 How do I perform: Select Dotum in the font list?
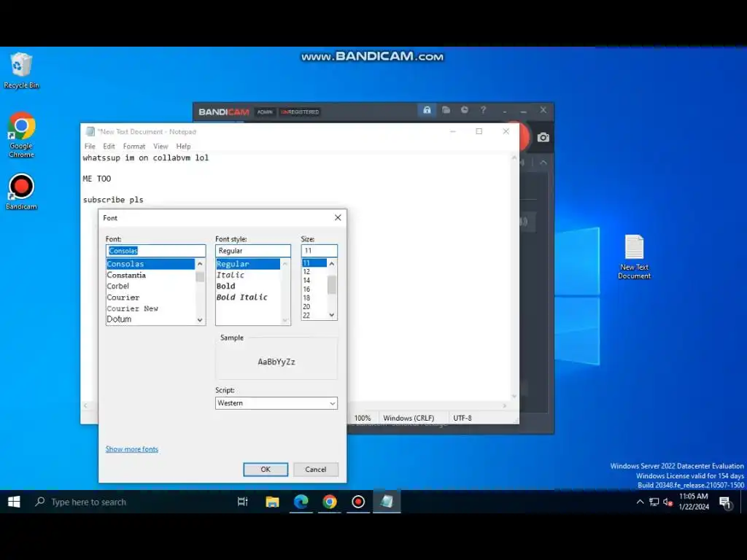(x=150, y=319)
